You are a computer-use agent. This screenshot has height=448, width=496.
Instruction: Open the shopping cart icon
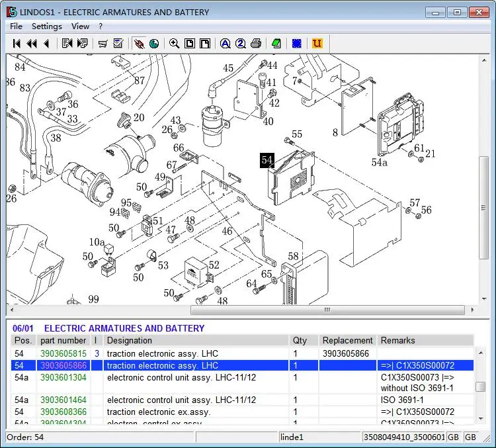point(103,44)
